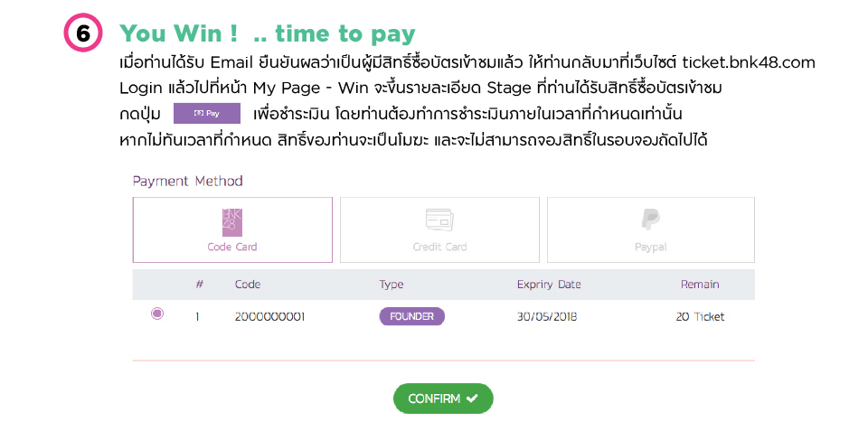Image resolution: width=868 pixels, height=421 pixels.
Task: Select the radio button for code 2000000001
Action: click(x=157, y=314)
